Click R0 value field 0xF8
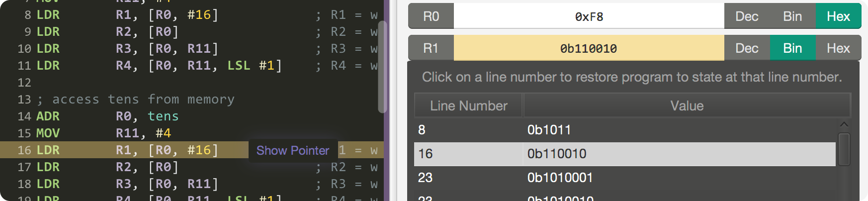The image size is (868, 201). (x=589, y=16)
